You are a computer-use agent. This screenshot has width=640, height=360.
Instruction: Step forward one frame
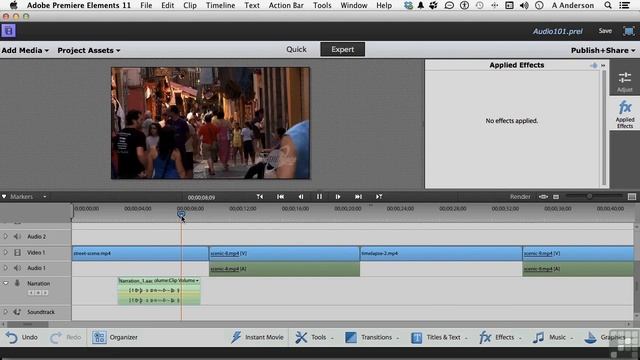click(338, 197)
